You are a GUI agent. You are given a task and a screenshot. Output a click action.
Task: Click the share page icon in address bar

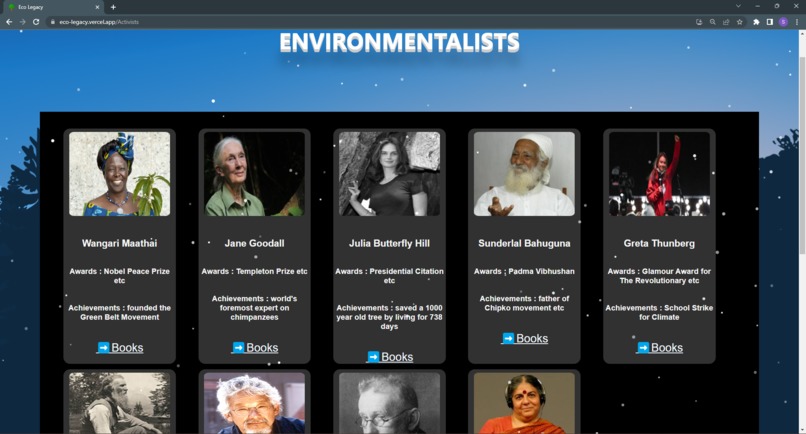tap(726, 22)
